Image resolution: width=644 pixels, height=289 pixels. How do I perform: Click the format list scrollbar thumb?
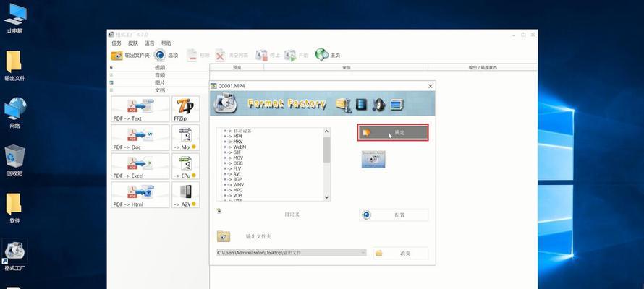click(x=327, y=150)
